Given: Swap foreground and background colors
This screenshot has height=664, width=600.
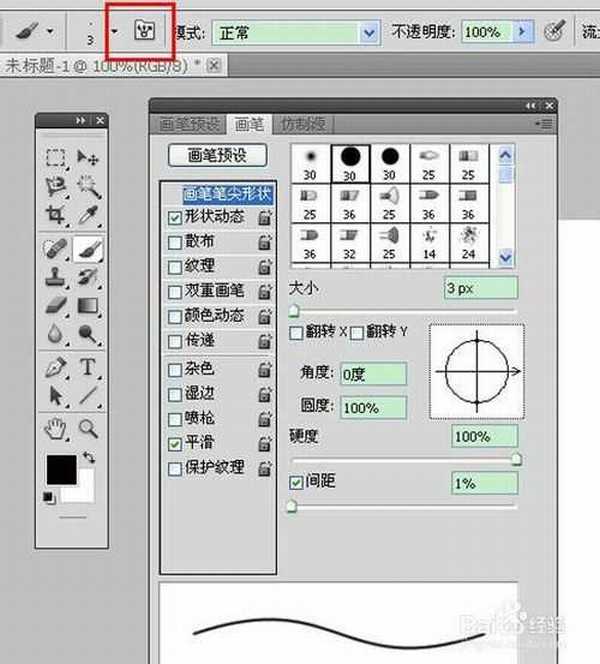Looking at the screenshot, I should [x=89, y=457].
